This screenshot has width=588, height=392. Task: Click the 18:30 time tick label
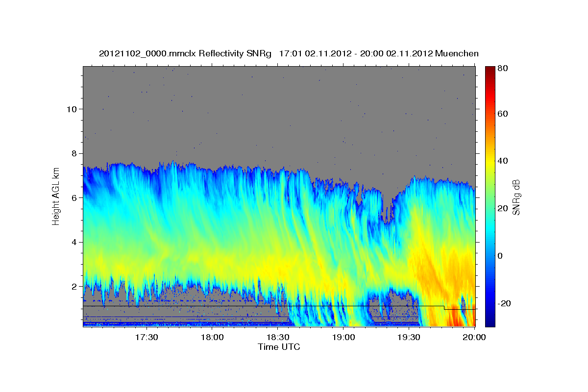pyautogui.click(x=278, y=337)
